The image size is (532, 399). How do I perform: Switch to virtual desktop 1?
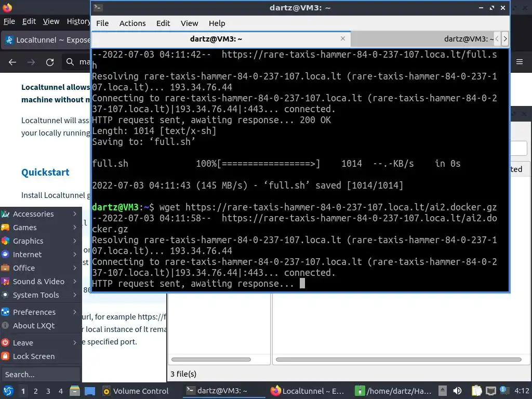23,391
